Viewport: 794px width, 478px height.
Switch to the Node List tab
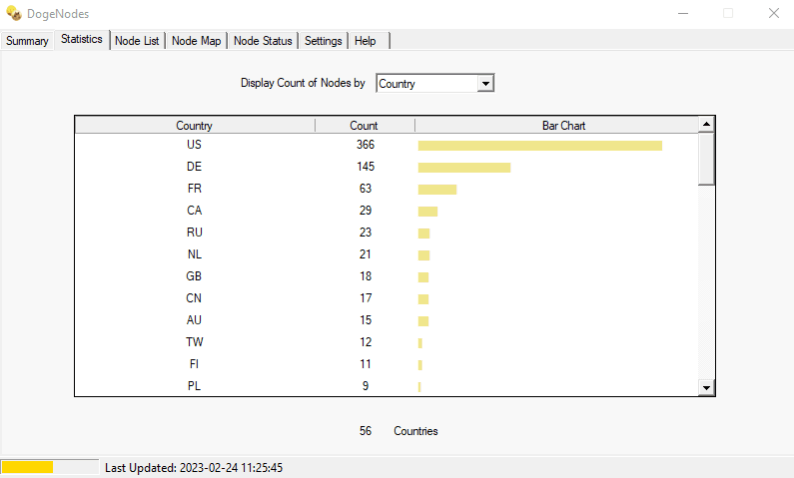click(x=137, y=41)
